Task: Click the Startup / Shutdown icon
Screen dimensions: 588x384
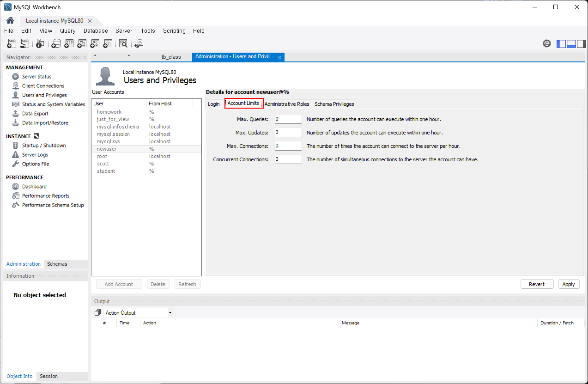Action: (16, 146)
